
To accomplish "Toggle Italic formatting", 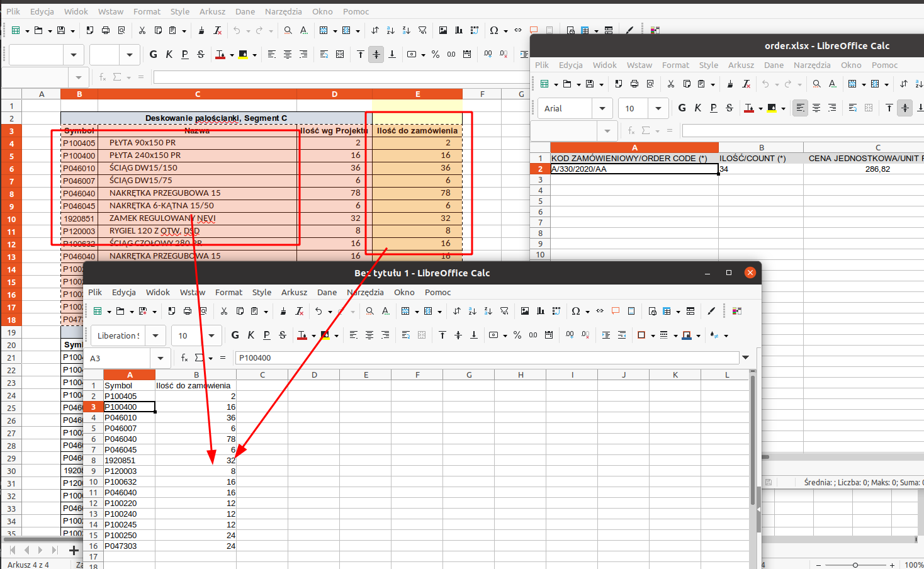I will (251, 335).
